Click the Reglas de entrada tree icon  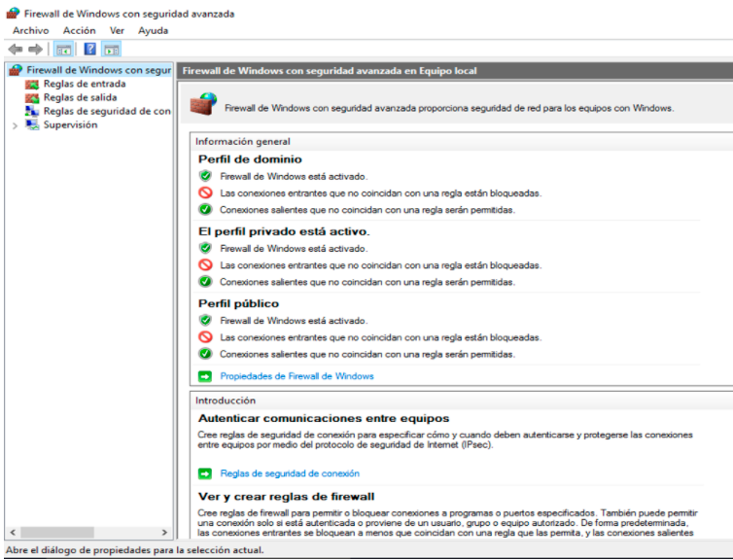32,85
